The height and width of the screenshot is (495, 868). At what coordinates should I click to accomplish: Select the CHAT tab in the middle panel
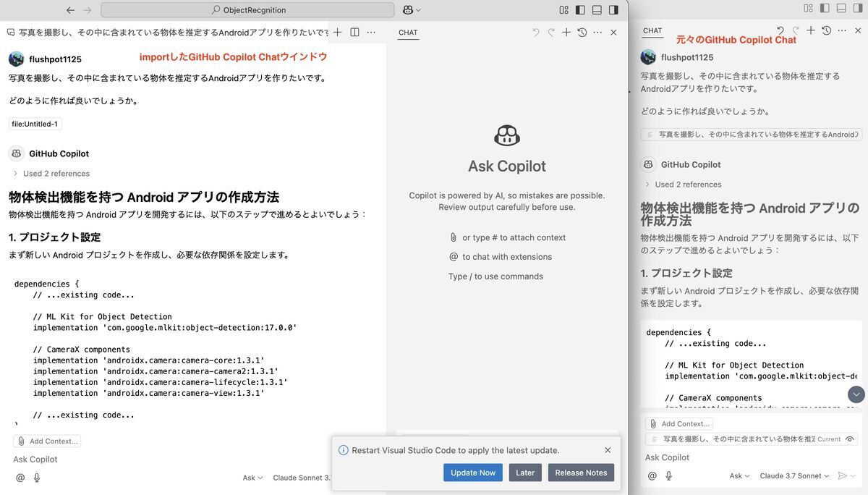coord(408,33)
